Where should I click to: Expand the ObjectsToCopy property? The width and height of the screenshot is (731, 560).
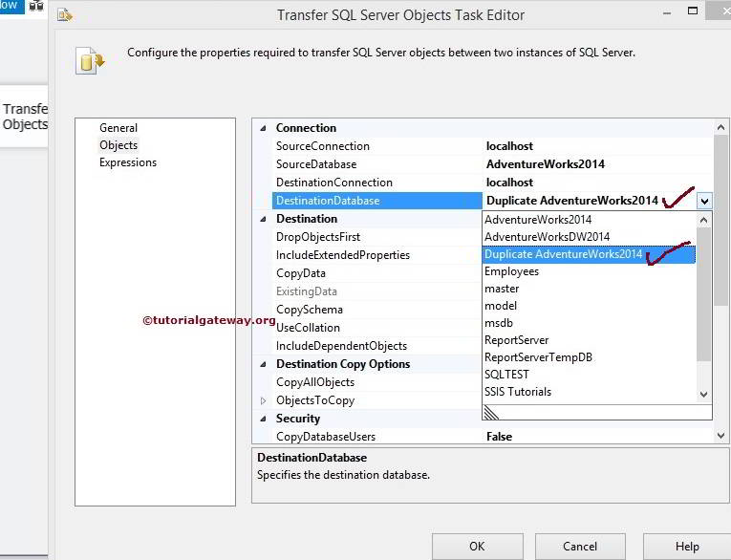tap(264, 400)
